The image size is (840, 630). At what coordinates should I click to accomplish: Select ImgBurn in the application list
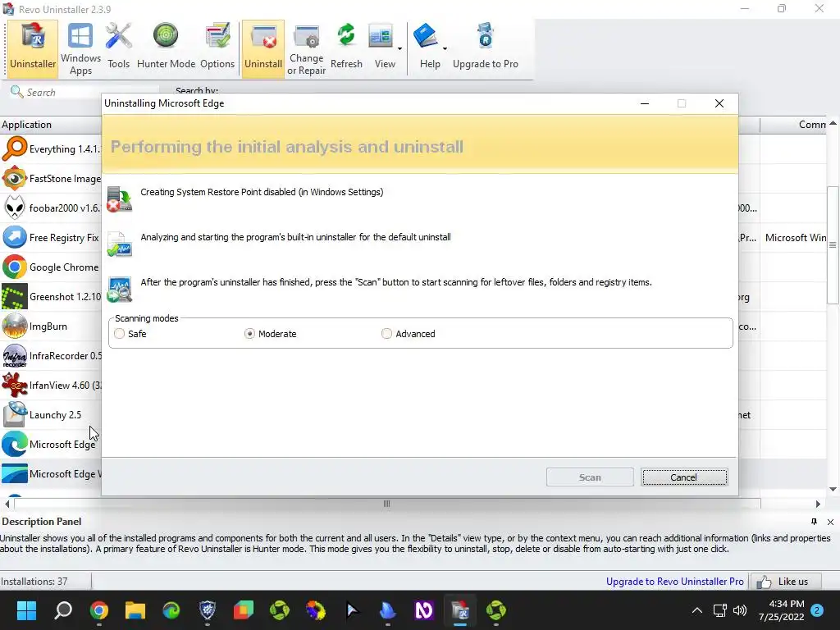pyautogui.click(x=51, y=326)
